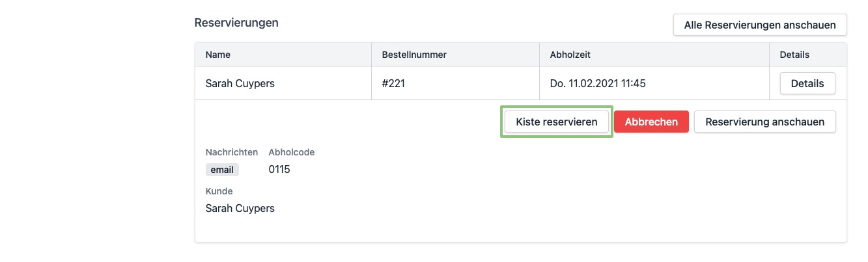Click the Details column header
Image resolution: width=868 pixels, height=262 pixels.
pos(794,55)
